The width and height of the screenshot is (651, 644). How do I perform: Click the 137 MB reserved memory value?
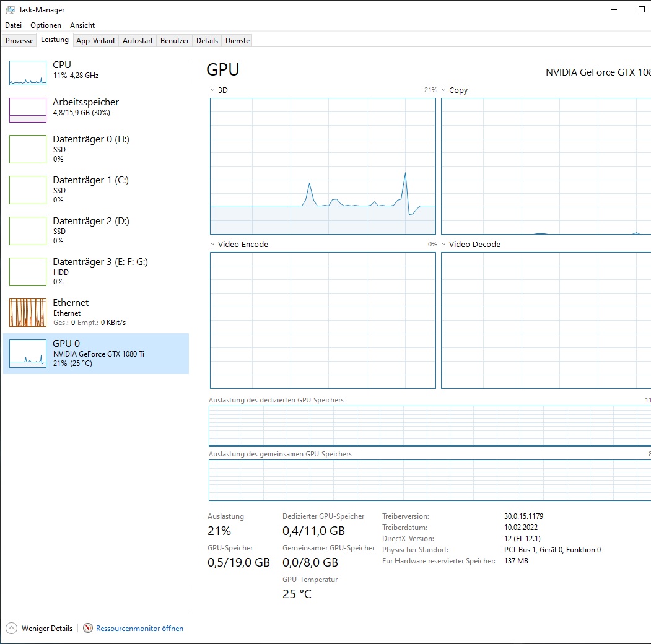pos(516,561)
